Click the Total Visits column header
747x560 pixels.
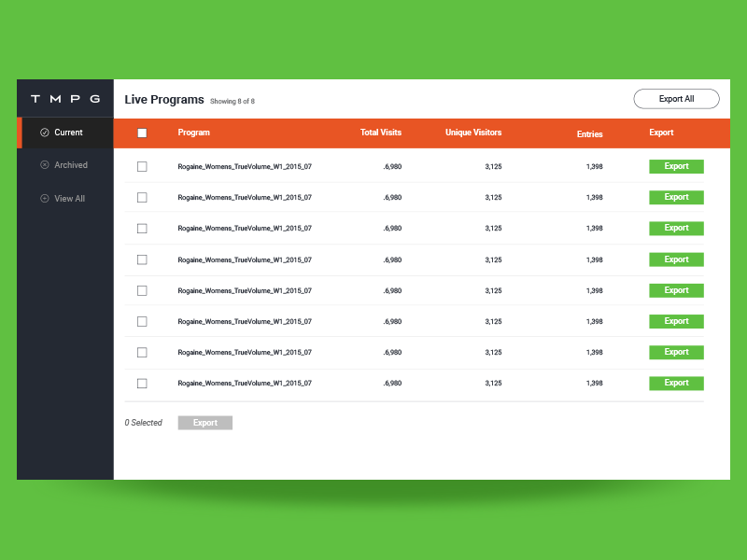tap(381, 133)
